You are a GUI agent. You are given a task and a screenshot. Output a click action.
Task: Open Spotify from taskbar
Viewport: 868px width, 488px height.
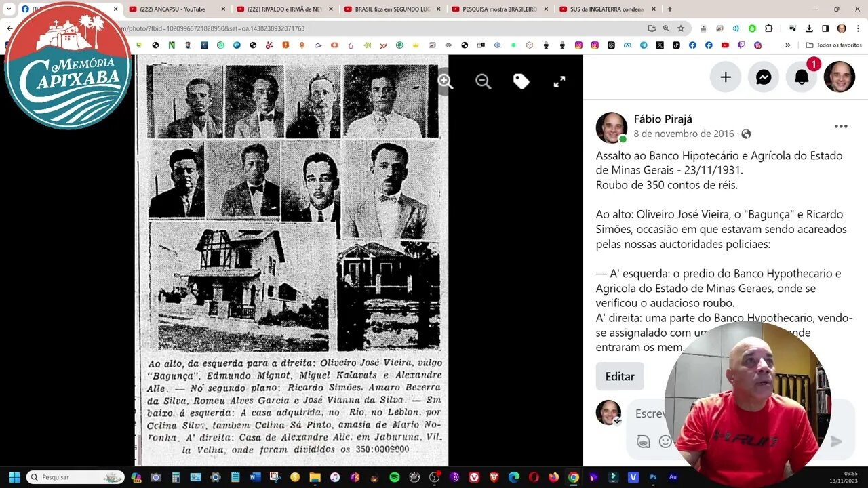(395, 477)
